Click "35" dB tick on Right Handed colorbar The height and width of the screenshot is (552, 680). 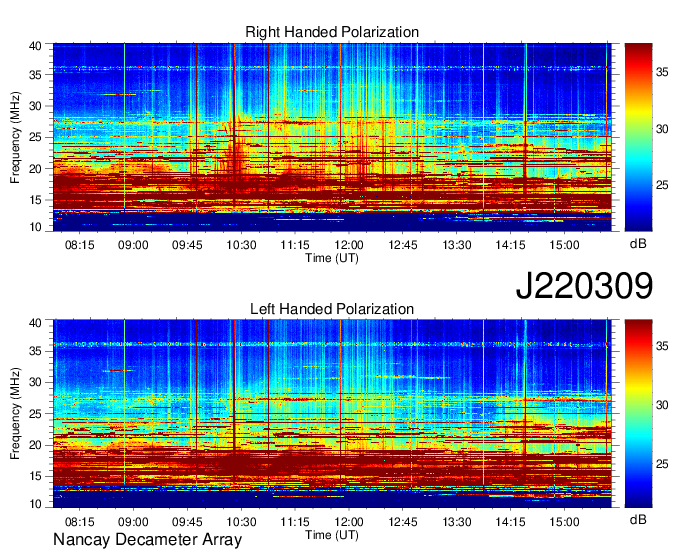662,72
